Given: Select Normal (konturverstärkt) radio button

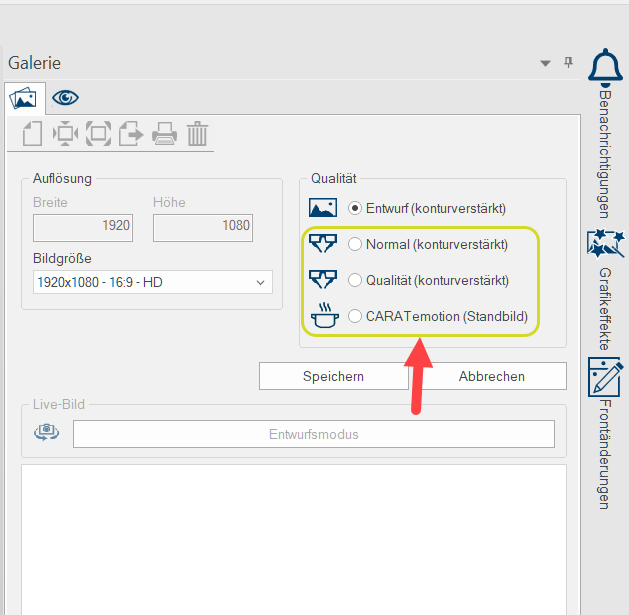Looking at the screenshot, I should click(x=355, y=244).
